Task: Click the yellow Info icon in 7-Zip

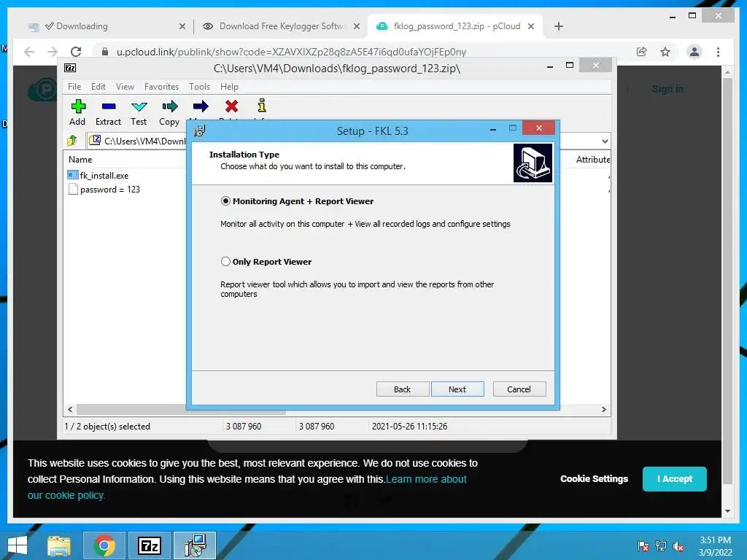Action: (x=262, y=105)
